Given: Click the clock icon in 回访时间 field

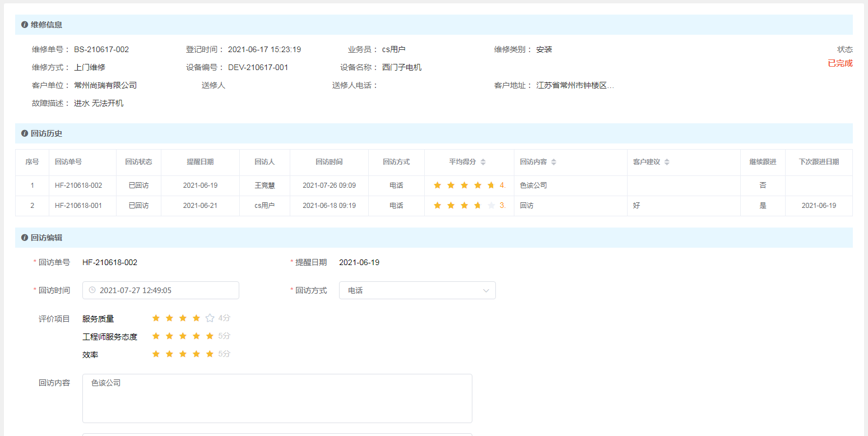Looking at the screenshot, I should click(92, 290).
